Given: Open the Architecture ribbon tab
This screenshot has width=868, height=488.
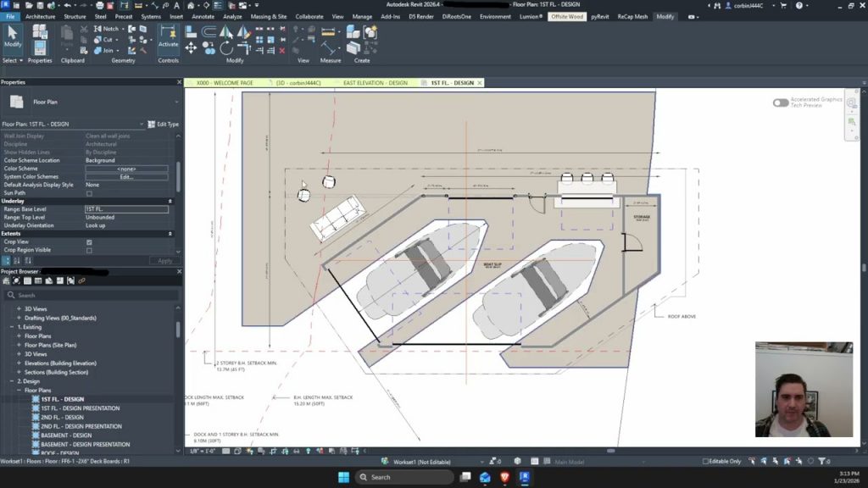Looking at the screenshot, I should point(40,16).
